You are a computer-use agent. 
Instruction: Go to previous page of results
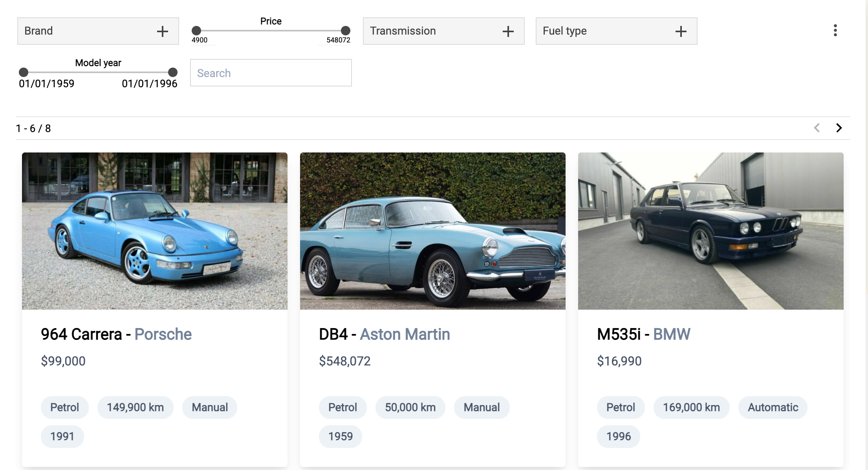817,128
